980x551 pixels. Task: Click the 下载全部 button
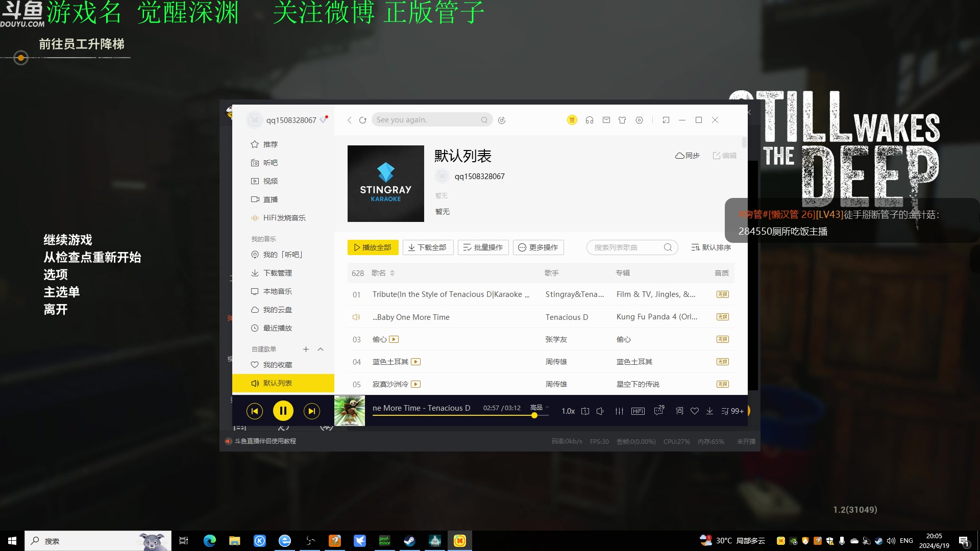point(428,247)
